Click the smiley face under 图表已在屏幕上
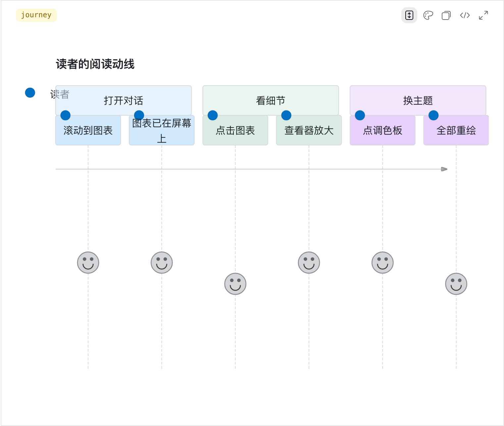This screenshot has height=426, width=504. pos(162,263)
